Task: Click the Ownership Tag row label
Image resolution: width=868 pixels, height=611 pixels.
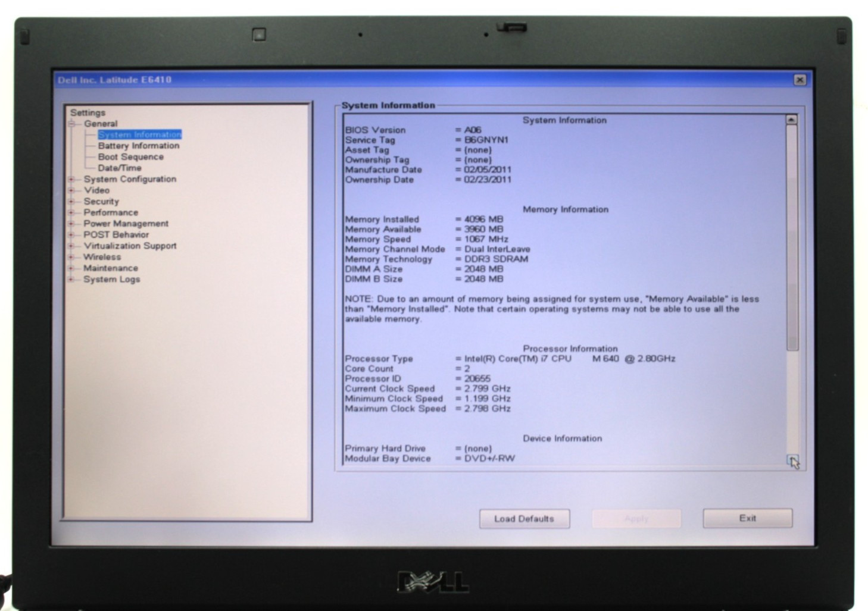Action: (x=377, y=160)
